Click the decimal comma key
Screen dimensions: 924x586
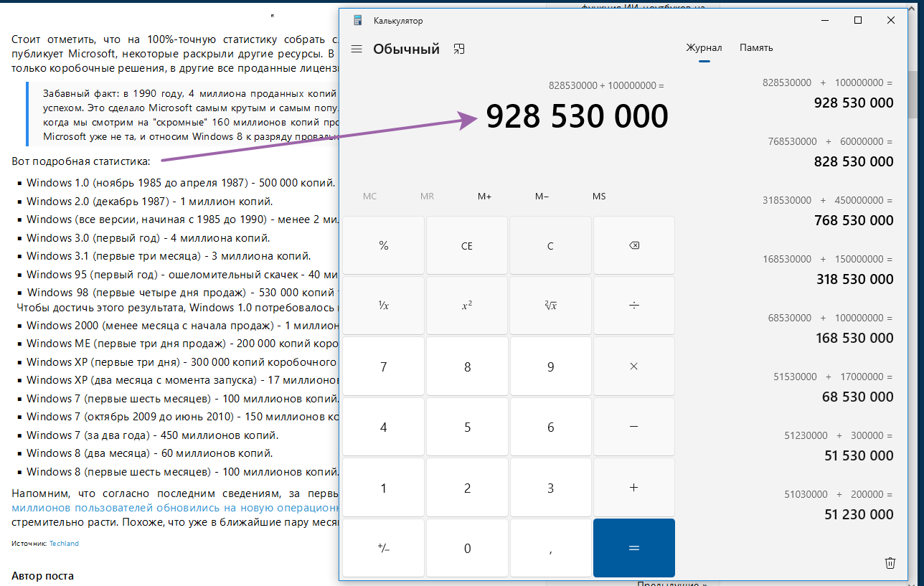[x=550, y=548]
